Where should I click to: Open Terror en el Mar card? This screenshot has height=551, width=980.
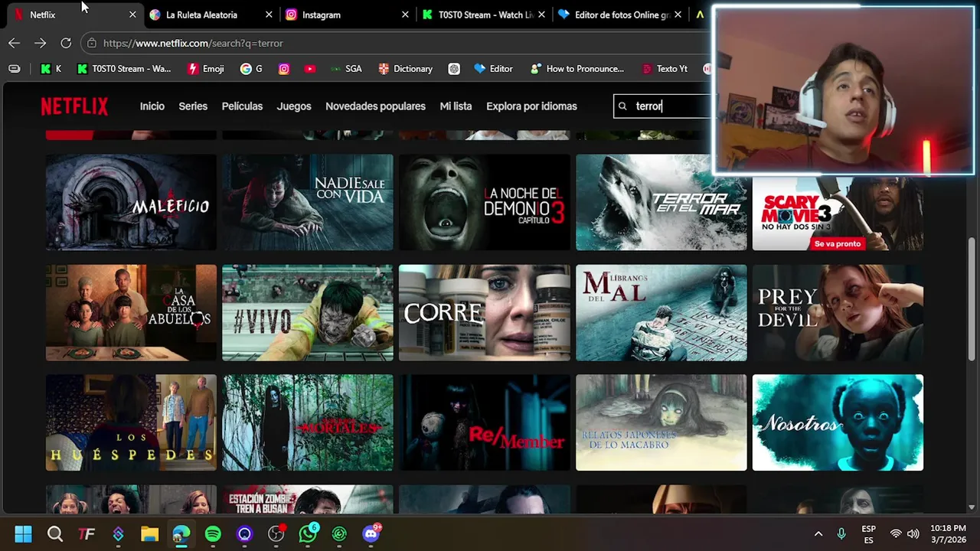coord(661,202)
